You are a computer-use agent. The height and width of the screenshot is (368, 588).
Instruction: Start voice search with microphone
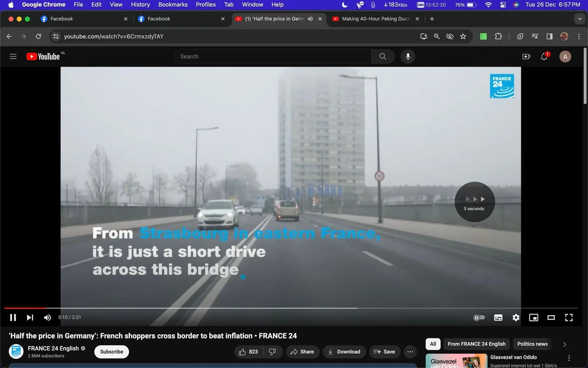(x=408, y=57)
